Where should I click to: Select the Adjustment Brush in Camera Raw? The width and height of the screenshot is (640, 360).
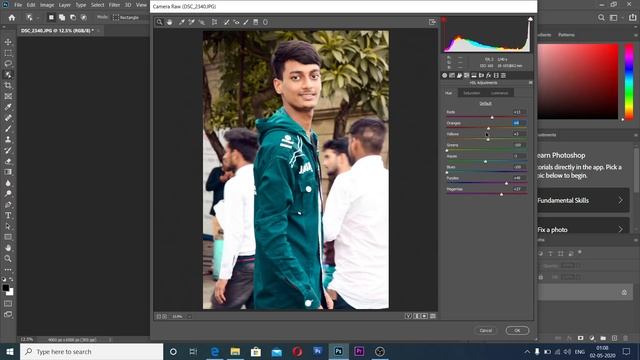tap(246, 22)
